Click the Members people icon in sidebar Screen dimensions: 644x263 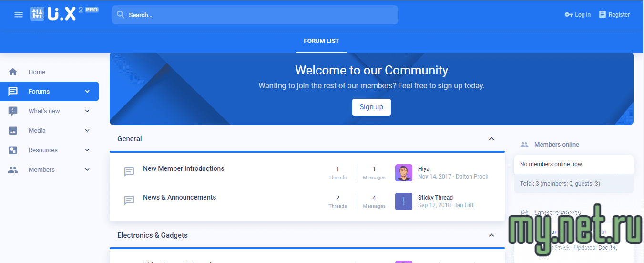click(x=13, y=170)
